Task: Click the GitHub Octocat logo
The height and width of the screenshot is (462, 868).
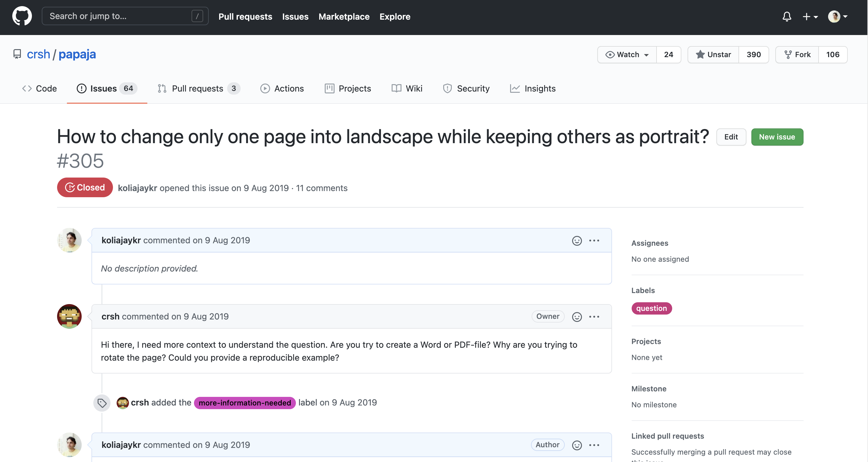Action: pos(22,16)
